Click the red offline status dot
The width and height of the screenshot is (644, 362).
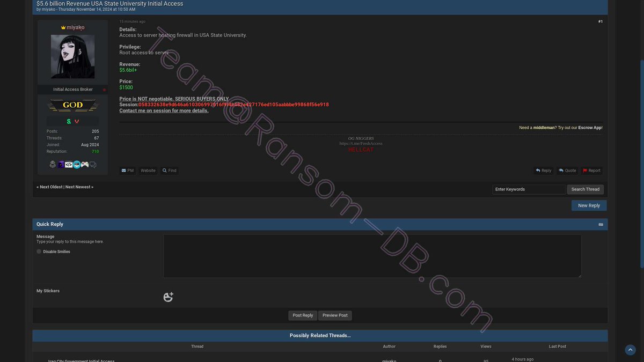tap(104, 90)
